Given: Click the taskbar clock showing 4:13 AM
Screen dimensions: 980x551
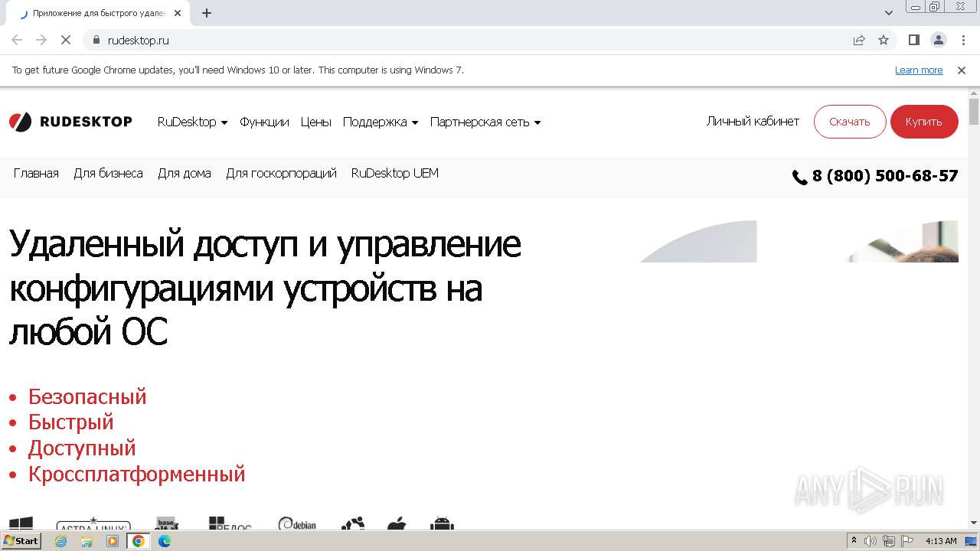Looking at the screenshot, I should click(941, 541).
